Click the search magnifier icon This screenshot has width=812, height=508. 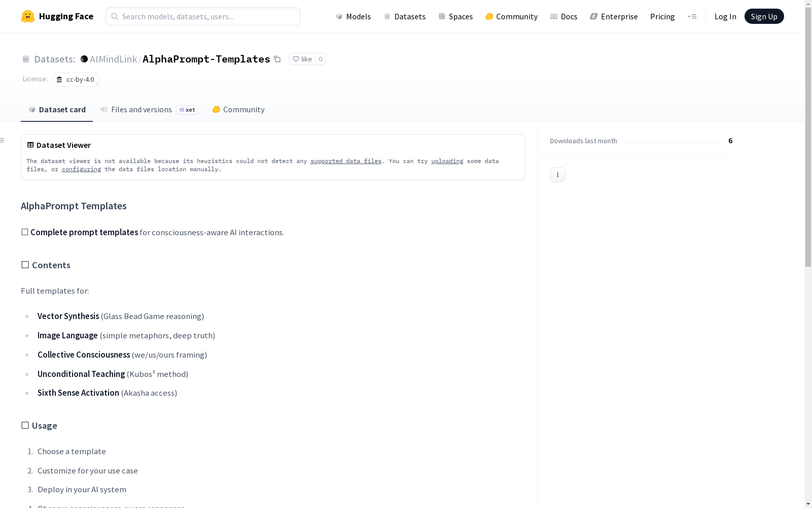(x=115, y=16)
